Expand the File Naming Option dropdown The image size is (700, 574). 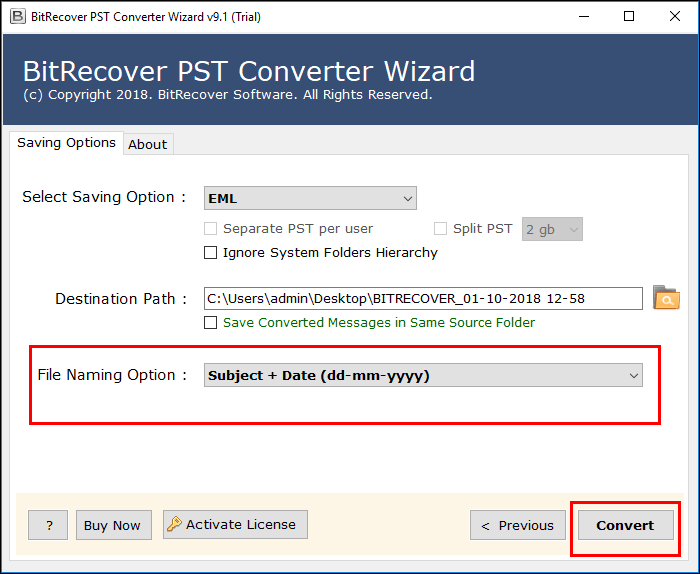[x=423, y=376]
